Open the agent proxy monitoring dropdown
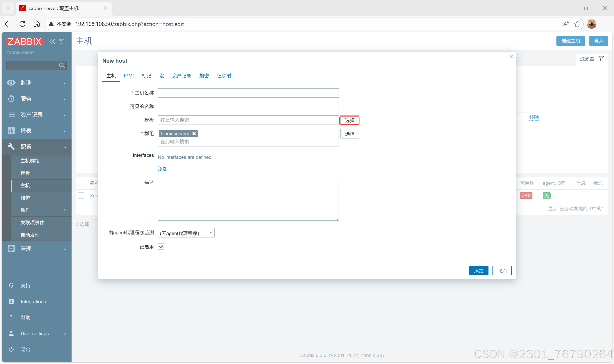This screenshot has width=614, height=364. click(186, 233)
